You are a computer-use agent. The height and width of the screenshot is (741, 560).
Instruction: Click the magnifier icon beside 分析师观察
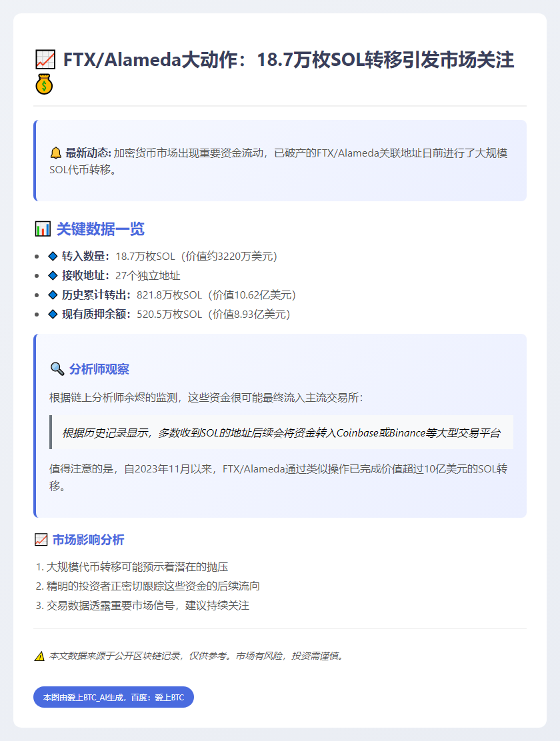pyautogui.click(x=57, y=369)
